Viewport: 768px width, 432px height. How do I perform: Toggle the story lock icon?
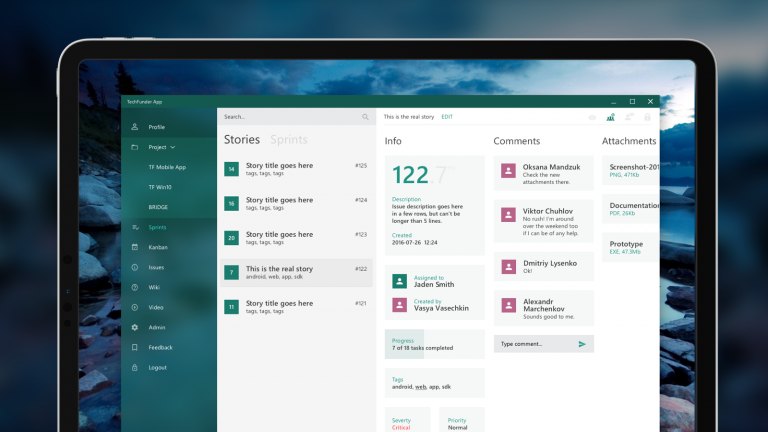click(648, 117)
